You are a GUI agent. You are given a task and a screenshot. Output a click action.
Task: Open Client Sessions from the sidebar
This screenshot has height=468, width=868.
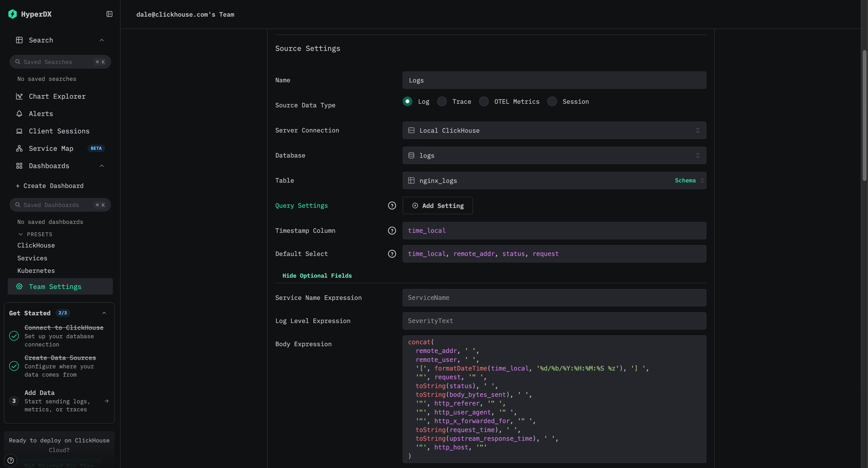click(59, 131)
